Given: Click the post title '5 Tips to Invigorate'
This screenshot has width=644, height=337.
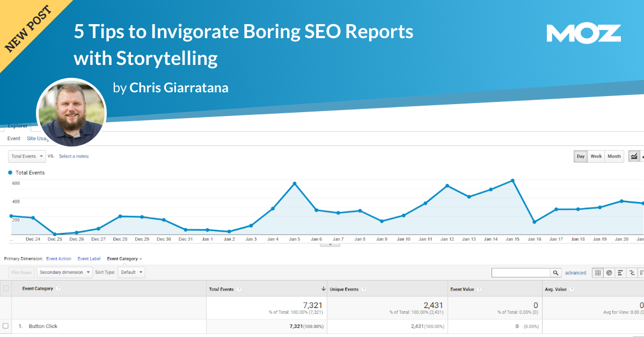Looking at the screenshot, I should (243, 45).
